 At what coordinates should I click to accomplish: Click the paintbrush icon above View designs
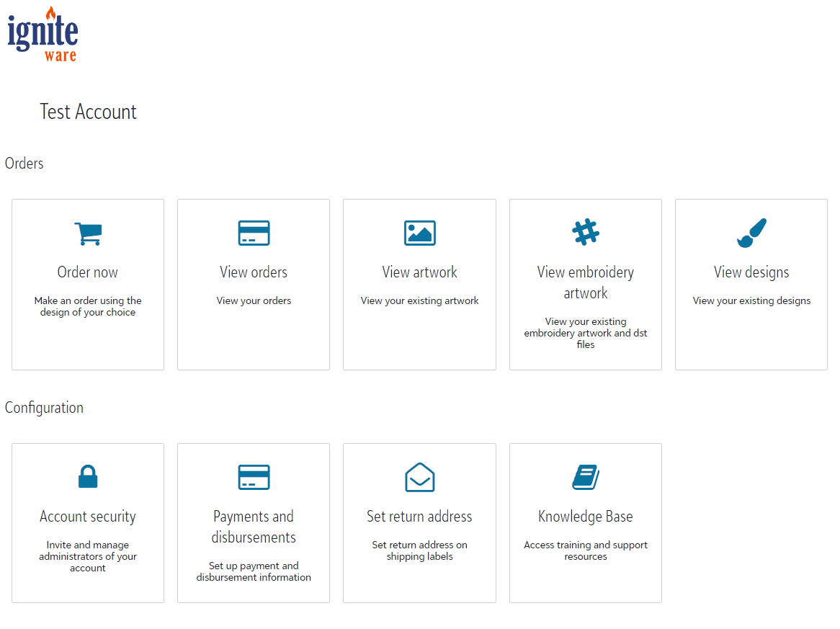(751, 233)
